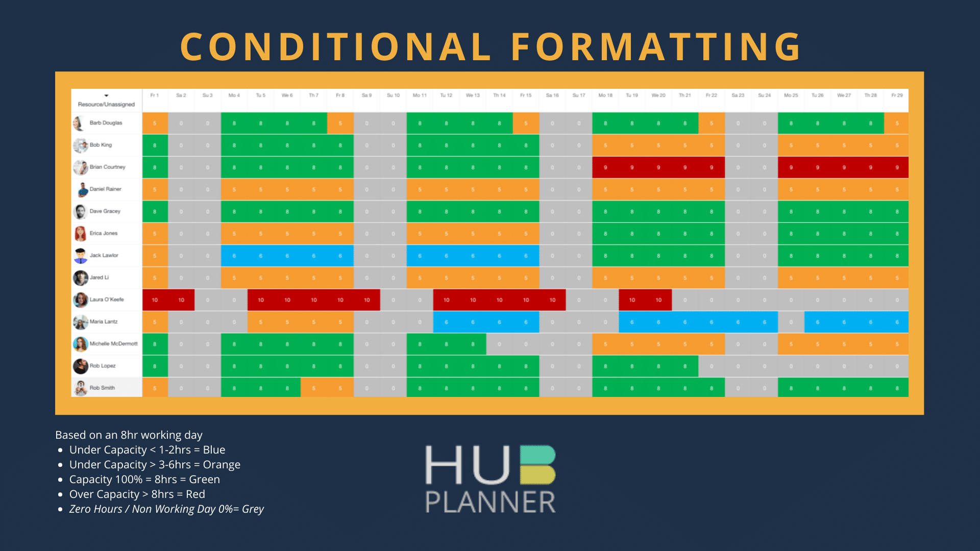980x551 pixels.
Task: Select the red over-capacity cell for Laura O'Keefe
Action: coord(154,299)
